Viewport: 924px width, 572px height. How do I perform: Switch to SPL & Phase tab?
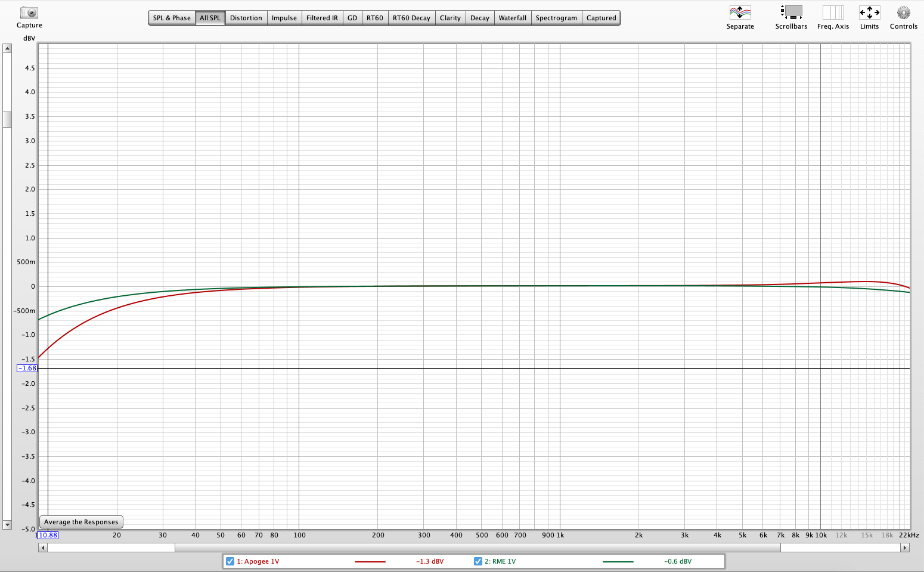coord(172,18)
